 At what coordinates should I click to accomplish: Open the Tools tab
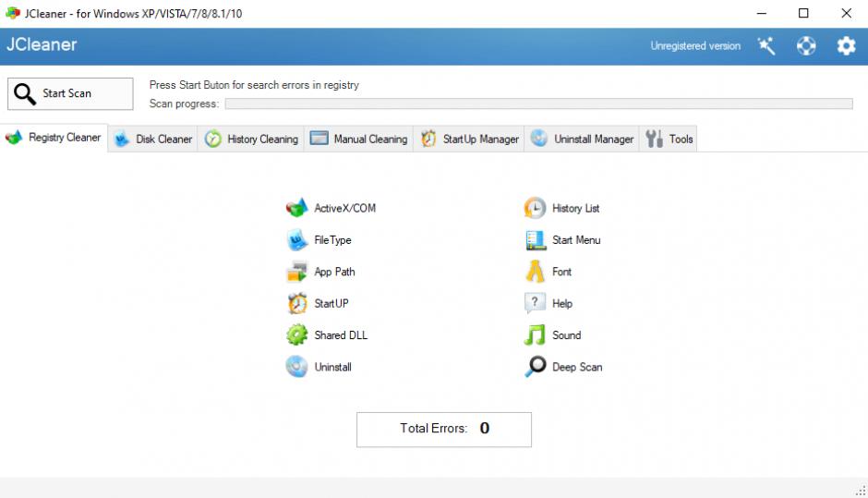click(x=669, y=139)
